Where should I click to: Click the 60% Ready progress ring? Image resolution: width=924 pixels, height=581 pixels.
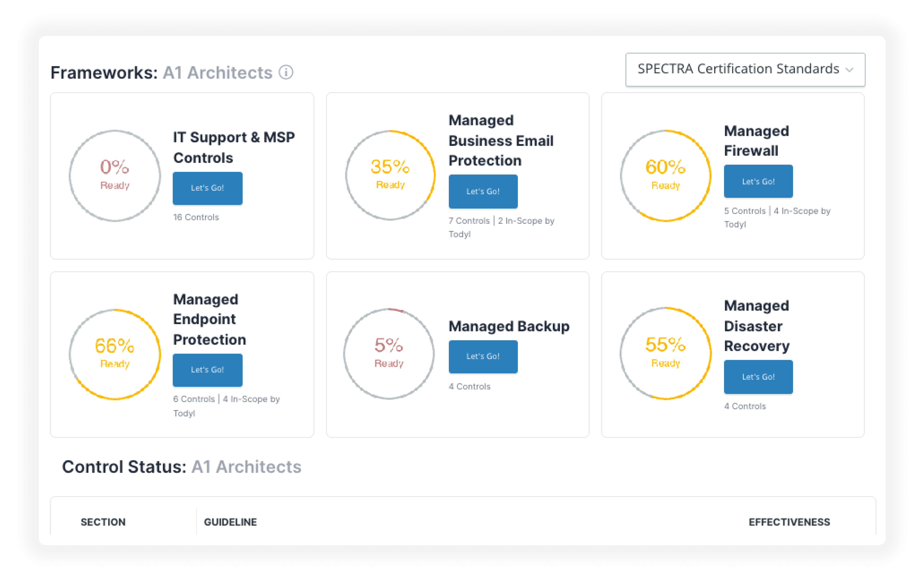(666, 176)
